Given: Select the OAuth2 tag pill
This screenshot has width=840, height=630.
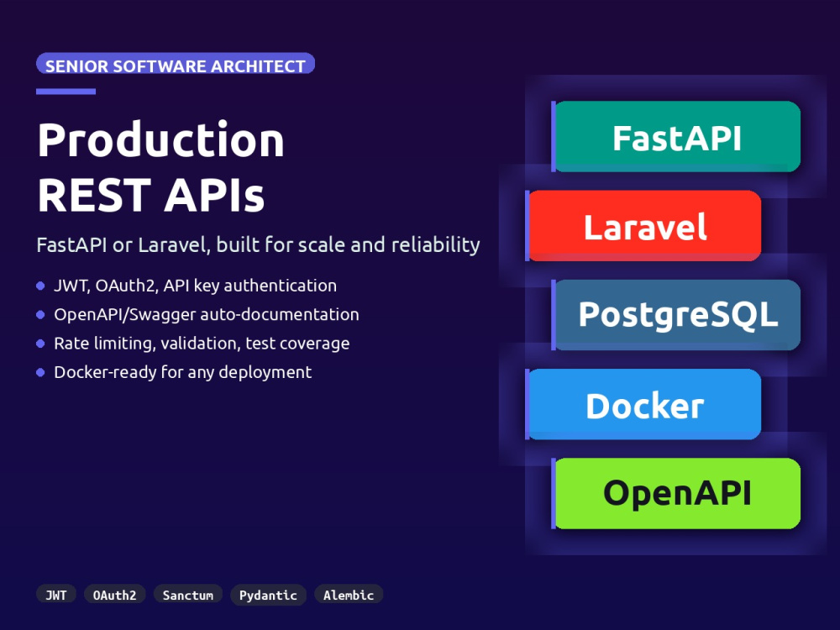Looking at the screenshot, I should pyautogui.click(x=114, y=595).
